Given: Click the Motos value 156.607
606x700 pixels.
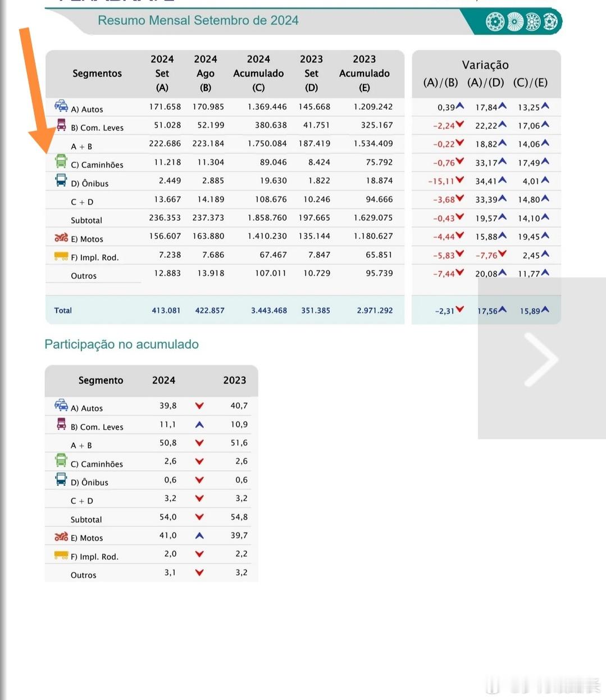Looking at the screenshot, I should (x=165, y=237).
